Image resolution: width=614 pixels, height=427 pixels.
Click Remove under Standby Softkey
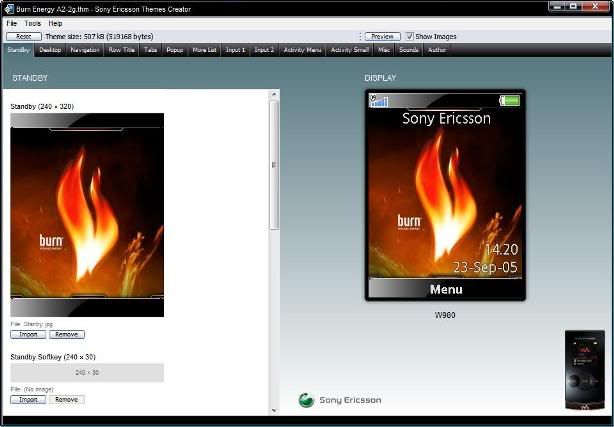(x=67, y=400)
